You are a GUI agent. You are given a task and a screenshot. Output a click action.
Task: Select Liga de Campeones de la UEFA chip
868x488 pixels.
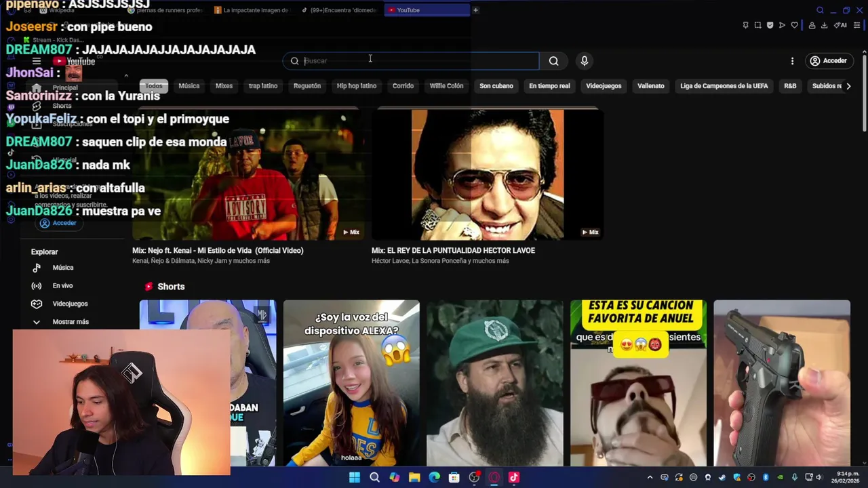point(724,86)
